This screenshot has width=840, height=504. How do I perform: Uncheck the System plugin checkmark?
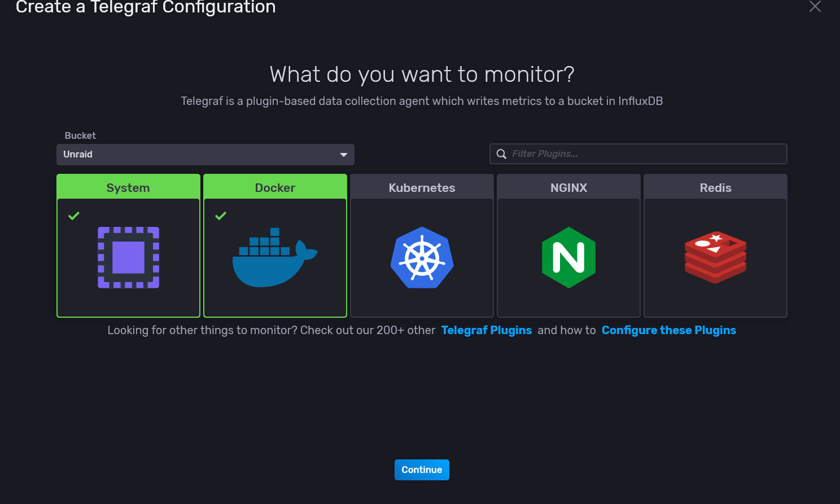click(74, 216)
